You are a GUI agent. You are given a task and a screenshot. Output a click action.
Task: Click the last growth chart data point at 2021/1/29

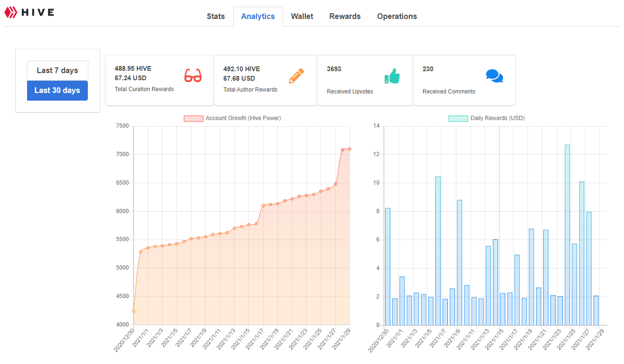pyautogui.click(x=350, y=149)
